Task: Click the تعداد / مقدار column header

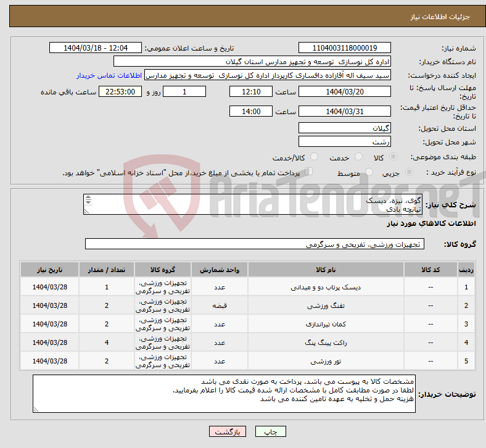Action: [x=107, y=270]
